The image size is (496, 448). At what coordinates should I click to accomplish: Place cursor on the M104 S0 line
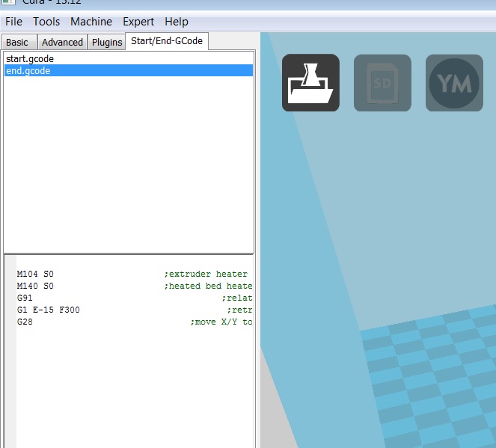[35, 274]
